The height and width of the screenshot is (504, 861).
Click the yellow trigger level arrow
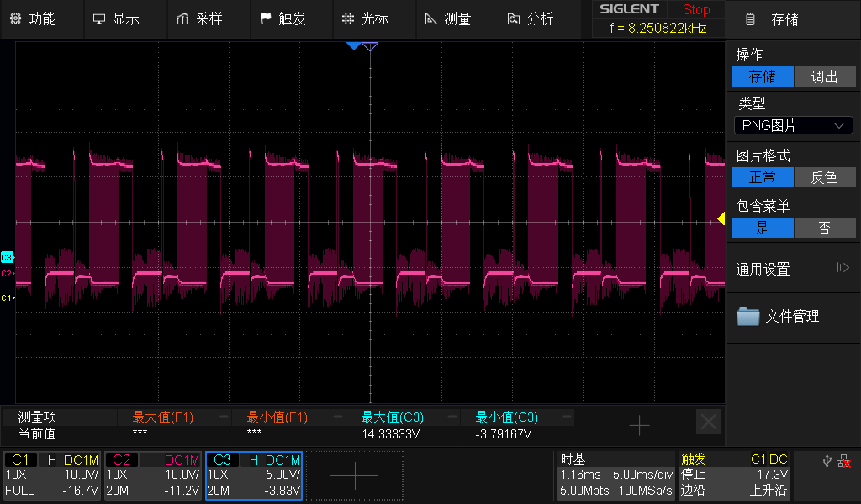pos(721,219)
